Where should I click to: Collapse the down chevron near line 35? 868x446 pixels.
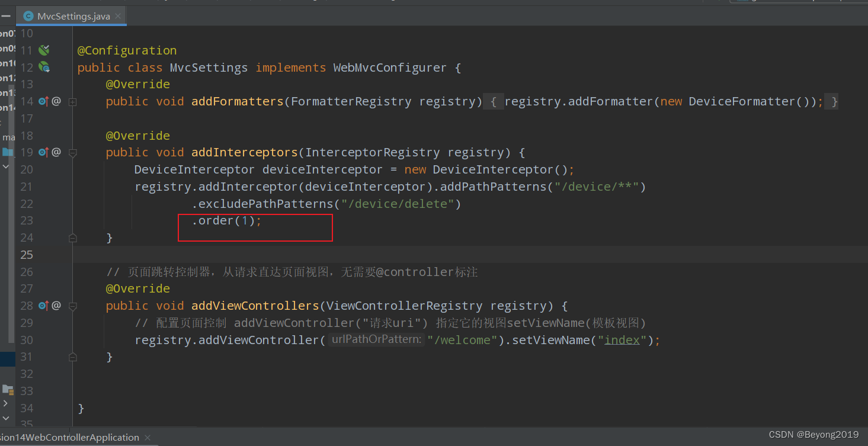point(5,418)
